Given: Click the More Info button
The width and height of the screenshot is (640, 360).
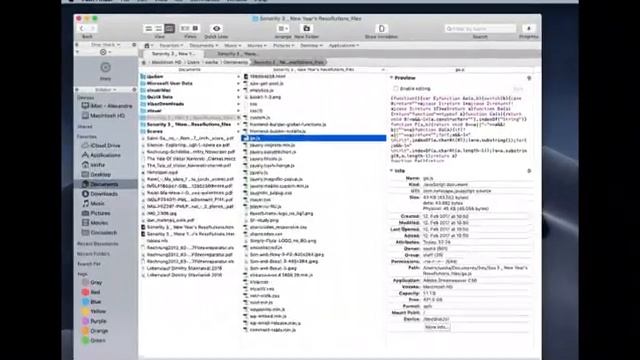Looking at the screenshot, I should click(437, 327).
